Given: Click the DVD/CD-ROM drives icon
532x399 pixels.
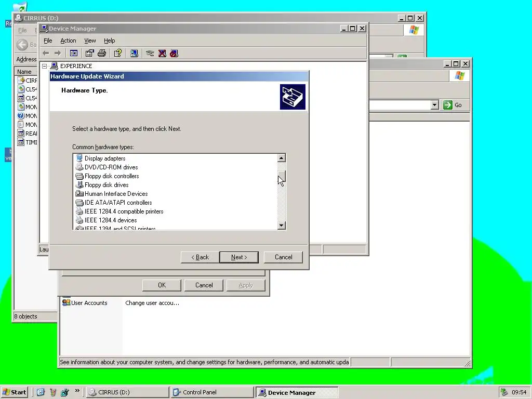Looking at the screenshot, I should coord(79,167).
